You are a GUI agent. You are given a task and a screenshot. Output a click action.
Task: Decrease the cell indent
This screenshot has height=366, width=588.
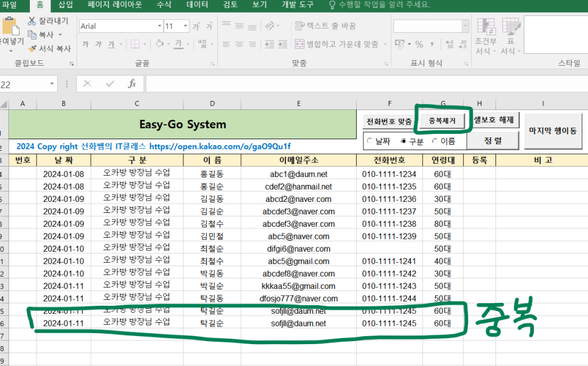click(x=270, y=44)
